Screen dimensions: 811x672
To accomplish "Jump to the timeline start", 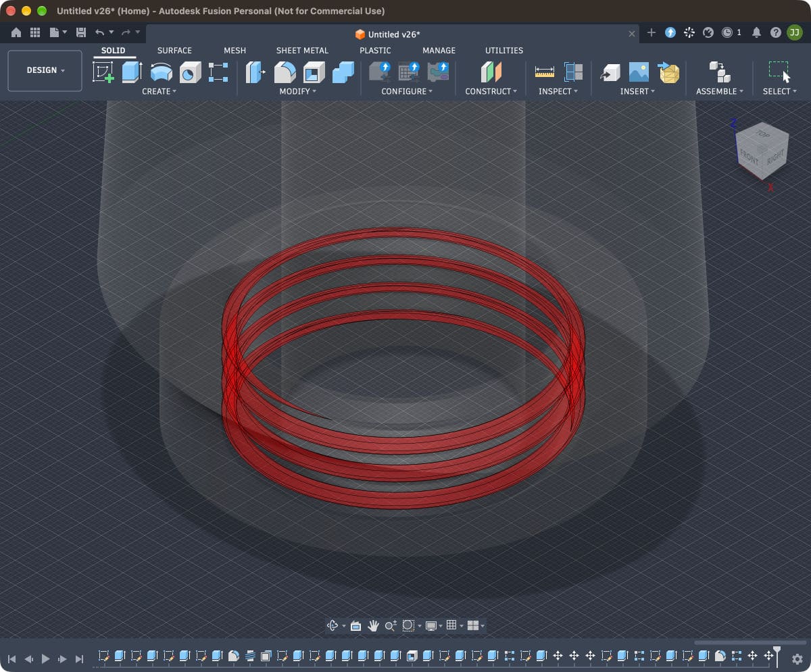I will 11,658.
